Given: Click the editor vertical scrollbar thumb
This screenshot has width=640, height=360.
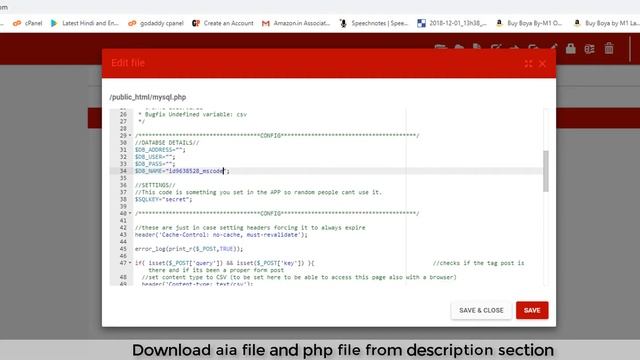Looking at the screenshot, I should coord(546,171).
